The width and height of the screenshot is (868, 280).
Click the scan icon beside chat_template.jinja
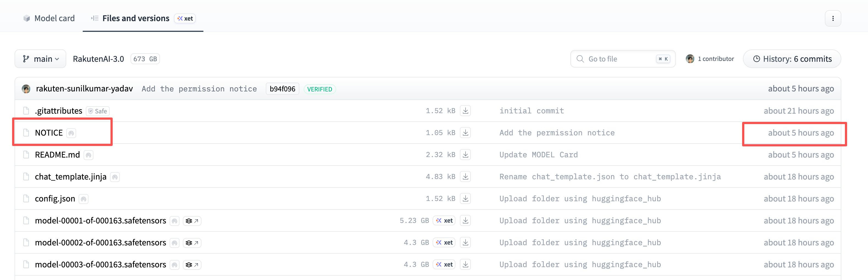(115, 177)
